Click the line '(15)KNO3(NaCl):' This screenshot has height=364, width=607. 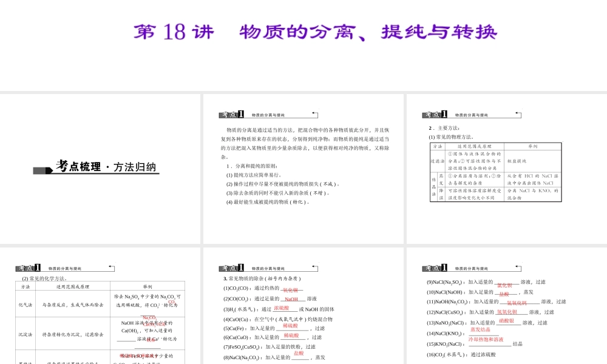tap(475, 343)
